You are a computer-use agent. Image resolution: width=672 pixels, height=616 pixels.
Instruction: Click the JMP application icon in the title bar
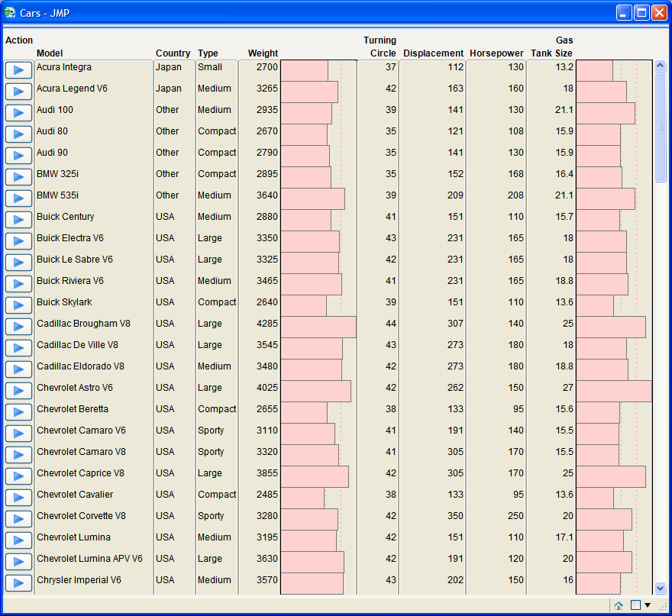10,12
